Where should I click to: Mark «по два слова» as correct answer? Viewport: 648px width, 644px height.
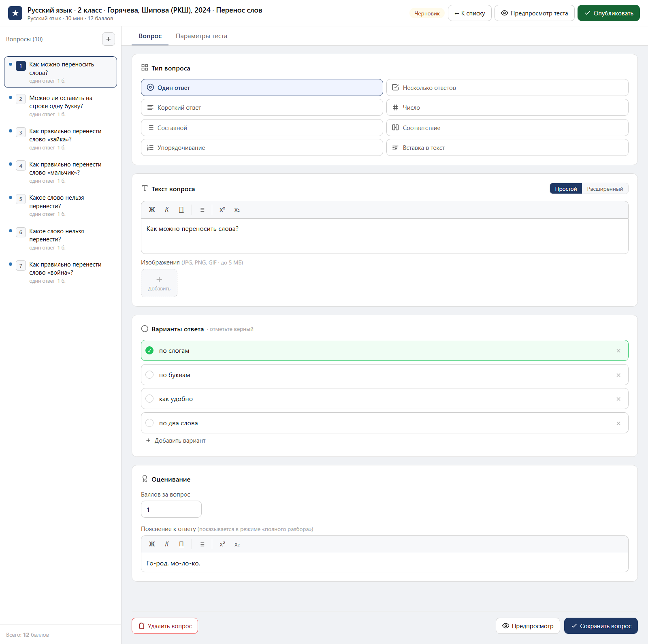tap(149, 423)
